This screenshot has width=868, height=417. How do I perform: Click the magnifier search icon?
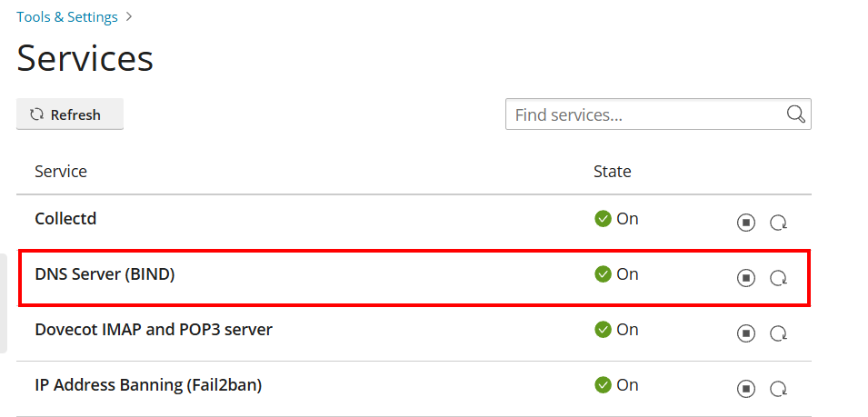(x=795, y=114)
